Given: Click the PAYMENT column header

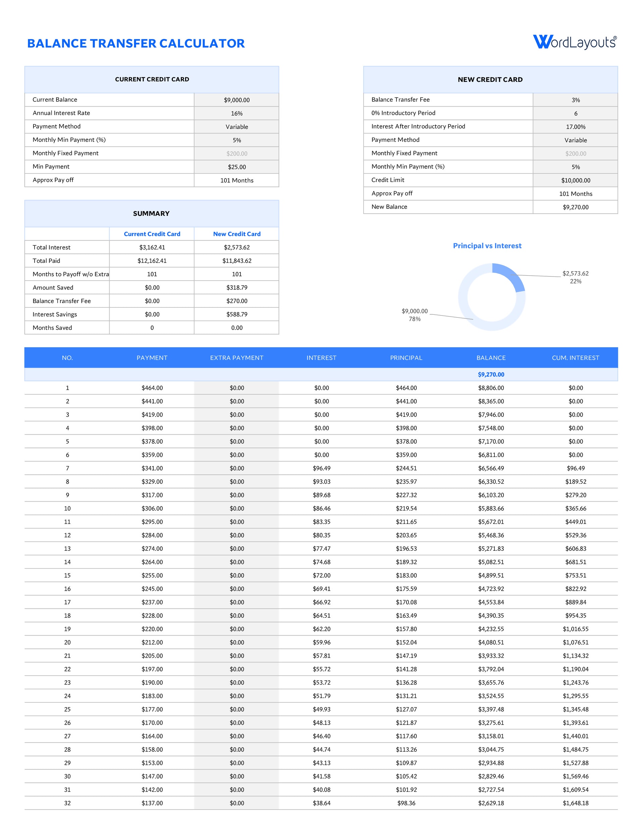Looking at the screenshot, I should tap(152, 358).
